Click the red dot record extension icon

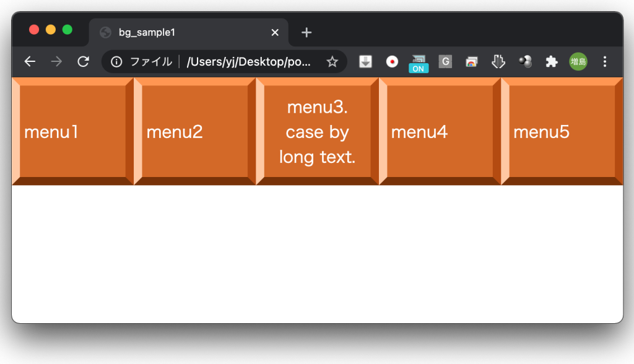[392, 61]
